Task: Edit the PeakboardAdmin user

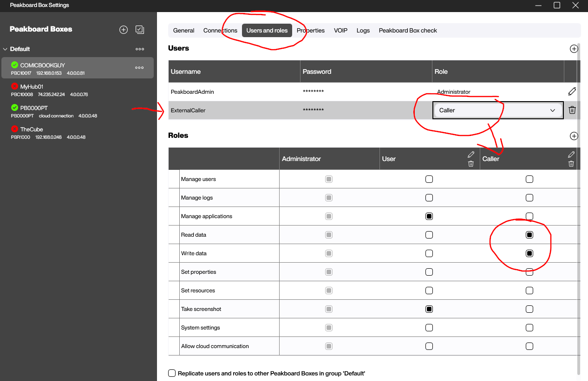Action: [x=572, y=91]
